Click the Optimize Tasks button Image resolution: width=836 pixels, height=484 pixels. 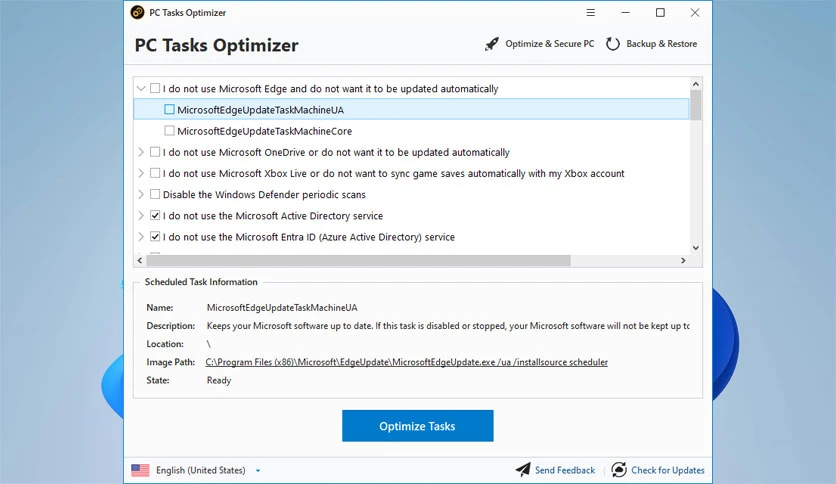(417, 426)
